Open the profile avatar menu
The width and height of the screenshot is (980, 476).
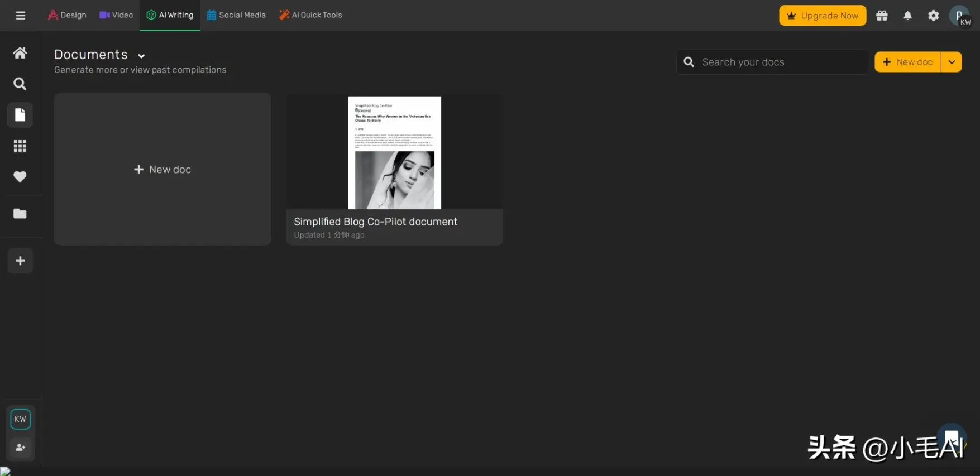959,16
